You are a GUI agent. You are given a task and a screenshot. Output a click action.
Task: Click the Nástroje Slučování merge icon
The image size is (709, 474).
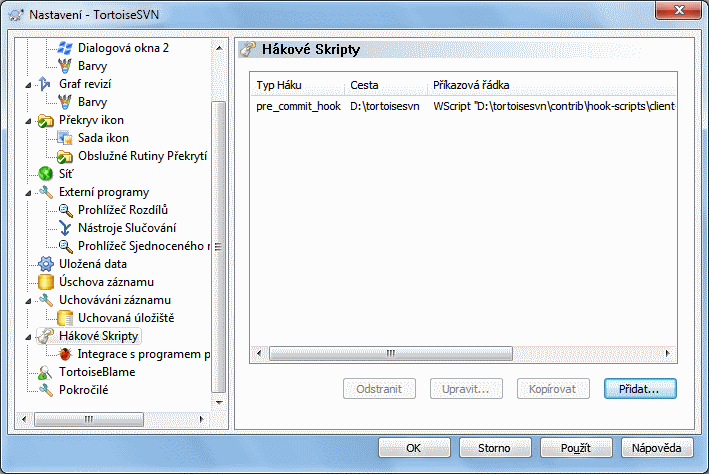point(65,228)
